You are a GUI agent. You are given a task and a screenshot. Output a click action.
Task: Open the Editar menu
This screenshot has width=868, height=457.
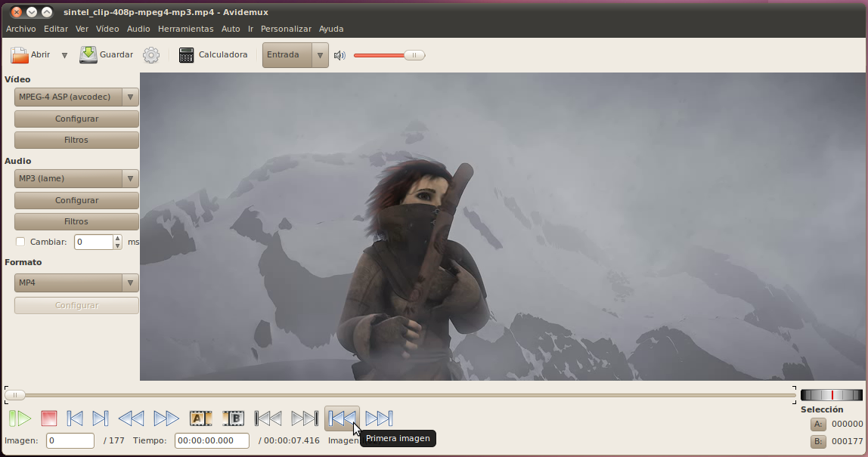56,29
